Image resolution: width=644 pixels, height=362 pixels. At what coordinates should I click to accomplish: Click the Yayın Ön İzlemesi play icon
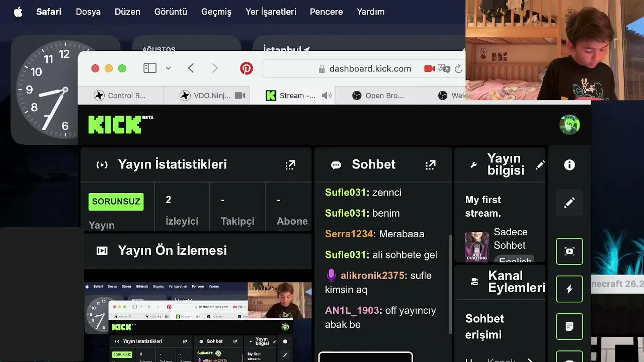click(102, 251)
